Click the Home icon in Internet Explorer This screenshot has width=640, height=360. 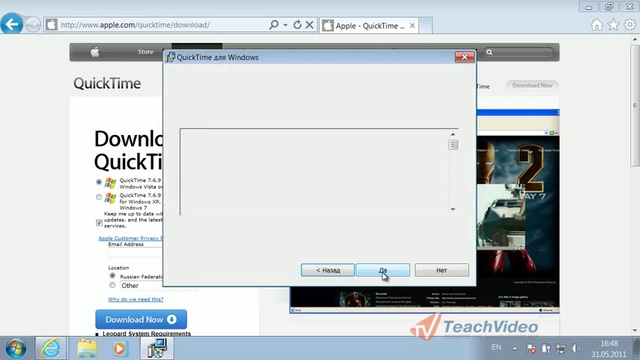point(597,25)
